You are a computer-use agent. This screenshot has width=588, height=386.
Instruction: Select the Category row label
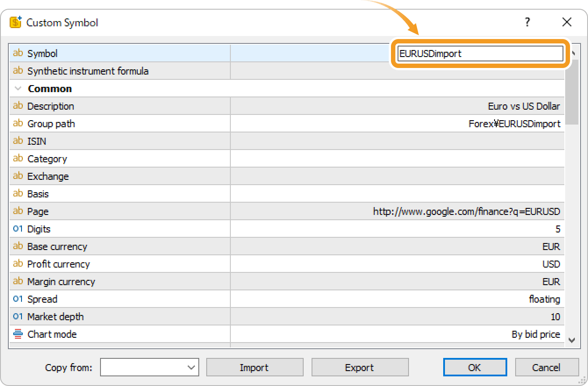pos(47,159)
